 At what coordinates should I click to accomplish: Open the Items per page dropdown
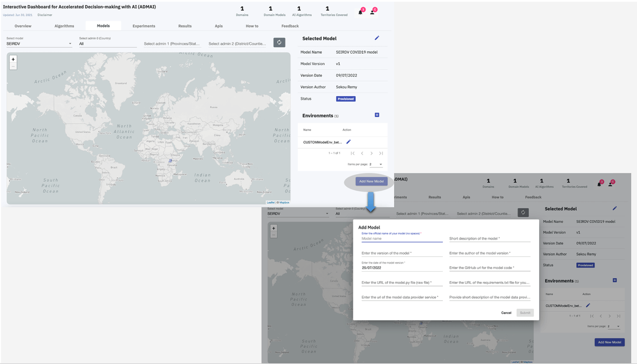(376, 164)
